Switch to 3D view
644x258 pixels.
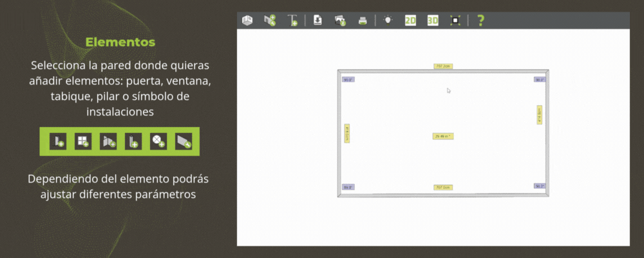point(433,20)
